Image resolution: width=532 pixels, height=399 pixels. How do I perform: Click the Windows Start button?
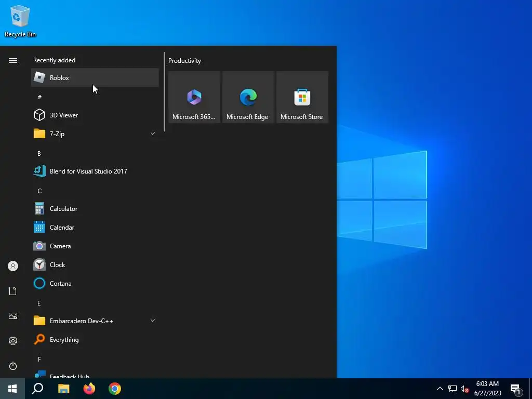[x=12, y=389]
